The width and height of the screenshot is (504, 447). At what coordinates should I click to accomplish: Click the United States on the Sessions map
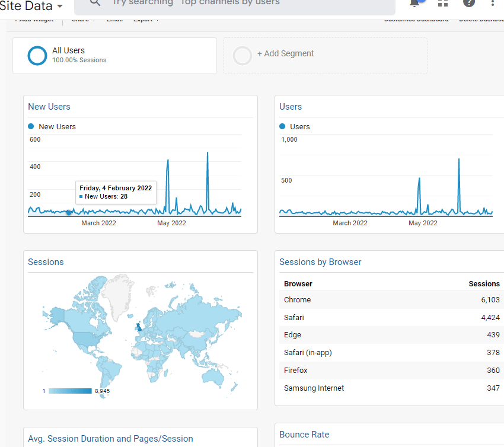87,339
